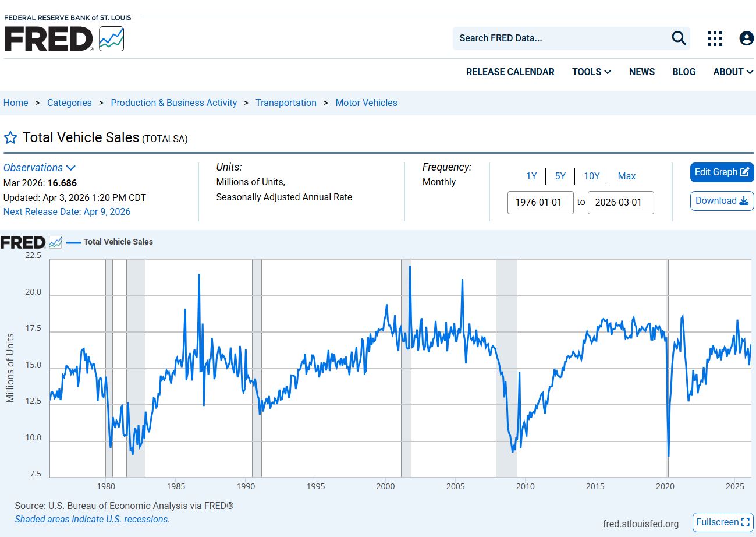Download the Total Vehicle Sales data
756x537 pixels.
coord(722,201)
